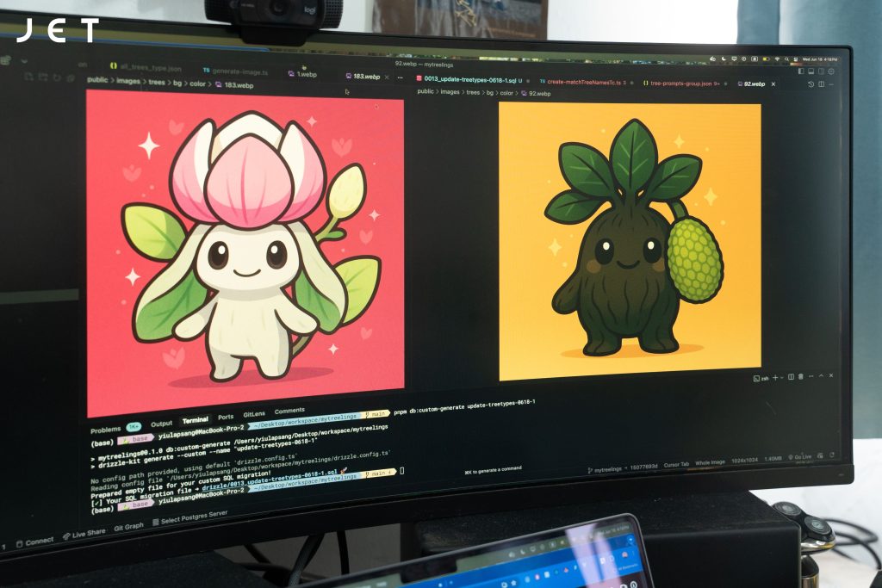
Task: Click 'public' in the 183.webp breadcrumb
Action: [x=97, y=80]
